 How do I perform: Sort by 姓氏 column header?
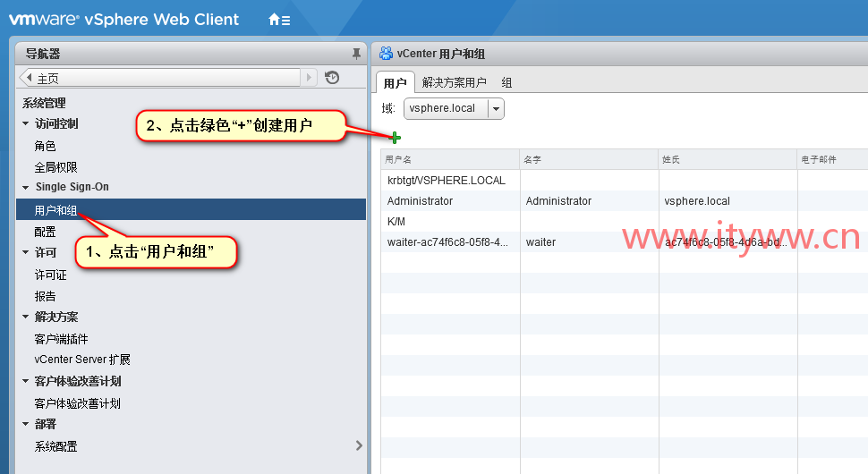pos(728,159)
